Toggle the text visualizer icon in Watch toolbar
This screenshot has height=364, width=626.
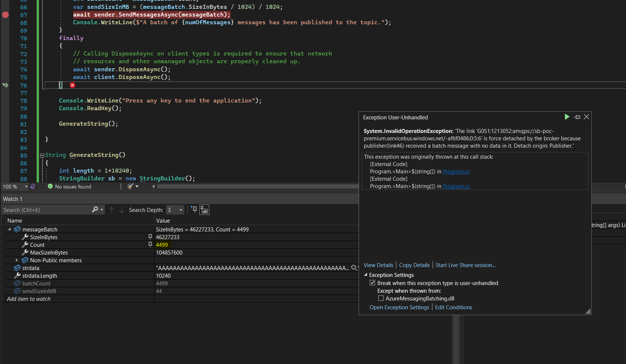click(204, 209)
